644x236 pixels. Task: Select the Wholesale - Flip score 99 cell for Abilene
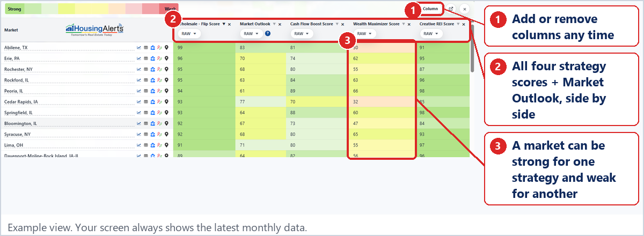[204, 48]
